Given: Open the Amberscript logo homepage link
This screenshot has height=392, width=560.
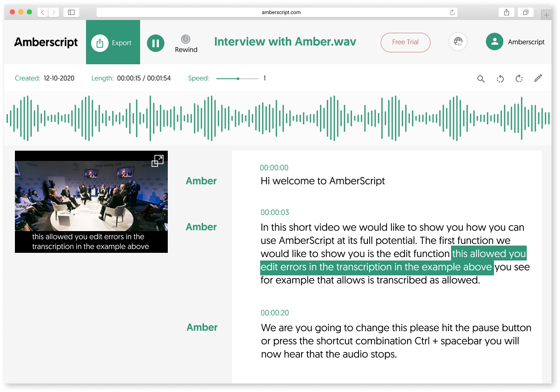Looking at the screenshot, I should point(46,42).
